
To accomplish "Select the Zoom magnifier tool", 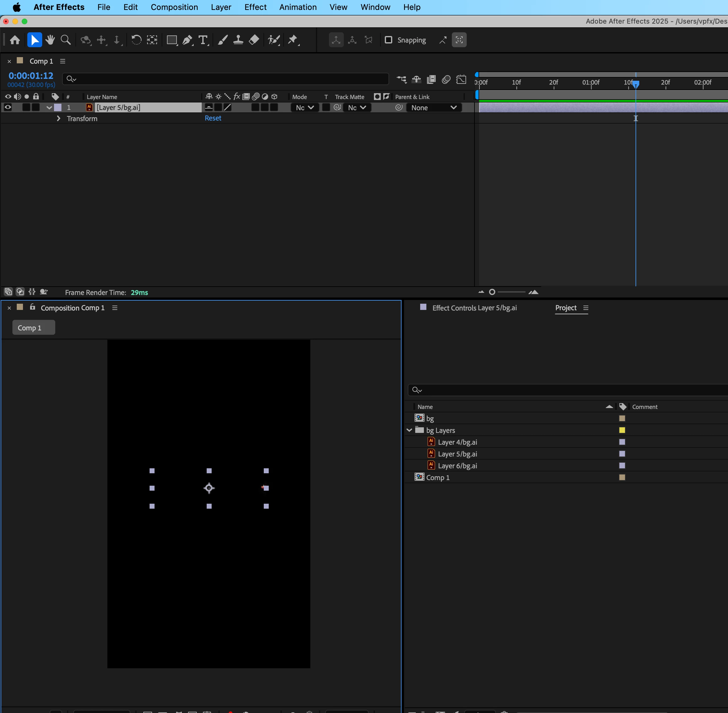I will 65,40.
